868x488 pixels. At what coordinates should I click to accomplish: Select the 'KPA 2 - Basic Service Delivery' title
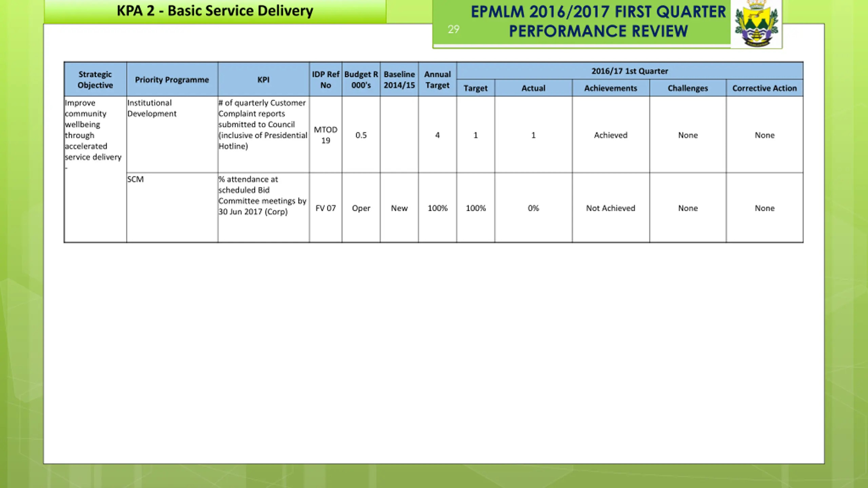point(215,11)
